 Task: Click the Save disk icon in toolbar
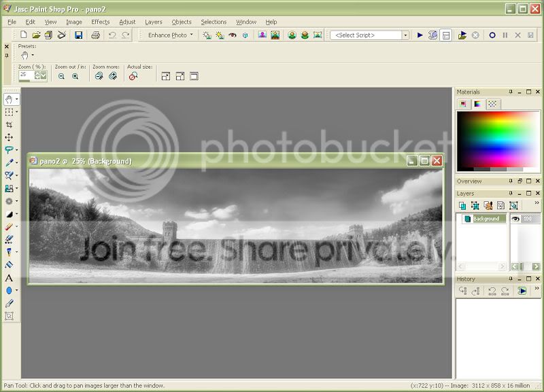tap(78, 35)
